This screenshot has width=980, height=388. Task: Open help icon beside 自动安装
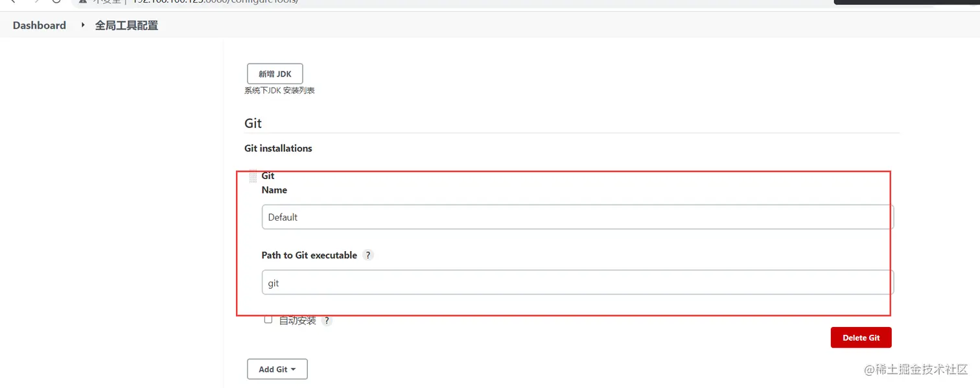[x=327, y=321]
